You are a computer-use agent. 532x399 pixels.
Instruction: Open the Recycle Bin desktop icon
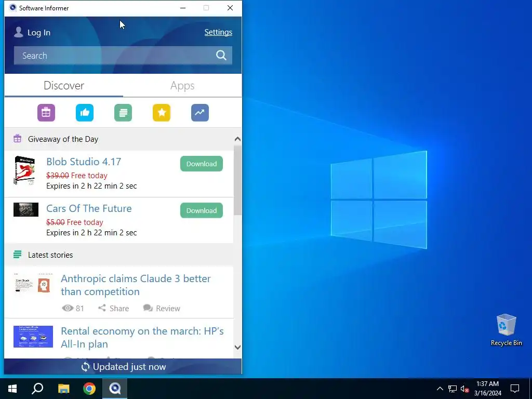coord(506,330)
